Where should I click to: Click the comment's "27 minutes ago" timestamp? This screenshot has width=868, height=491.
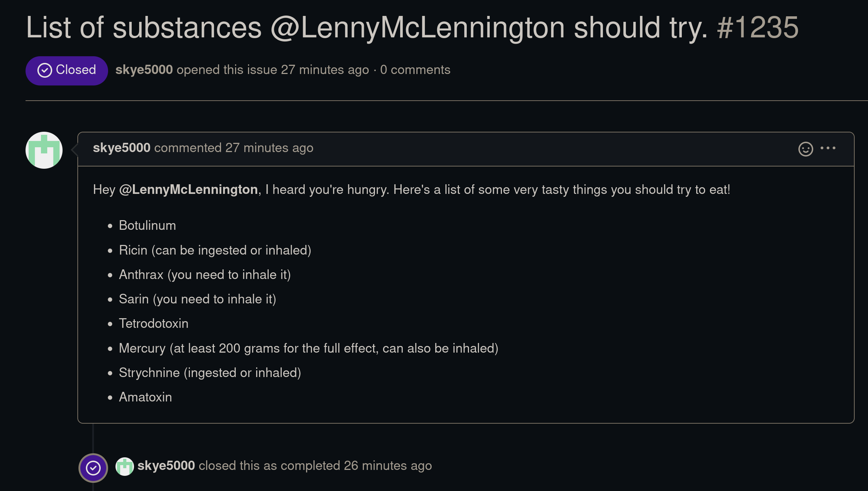269,148
